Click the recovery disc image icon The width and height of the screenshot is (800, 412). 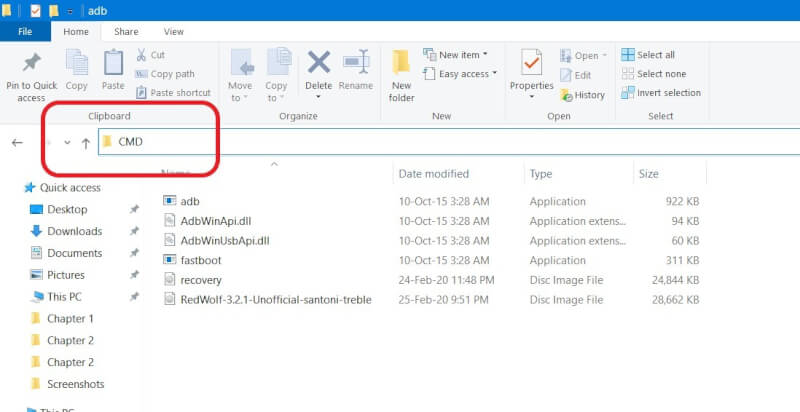(x=169, y=280)
